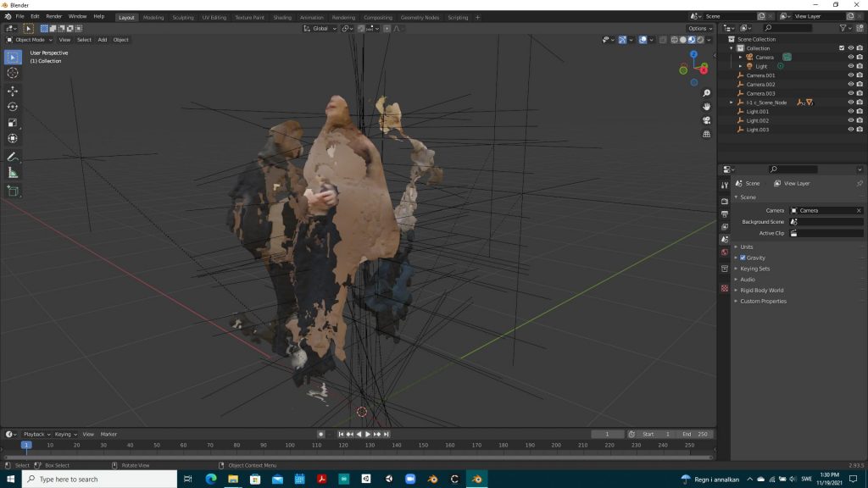Expand the Rigid Body World section

click(x=761, y=291)
